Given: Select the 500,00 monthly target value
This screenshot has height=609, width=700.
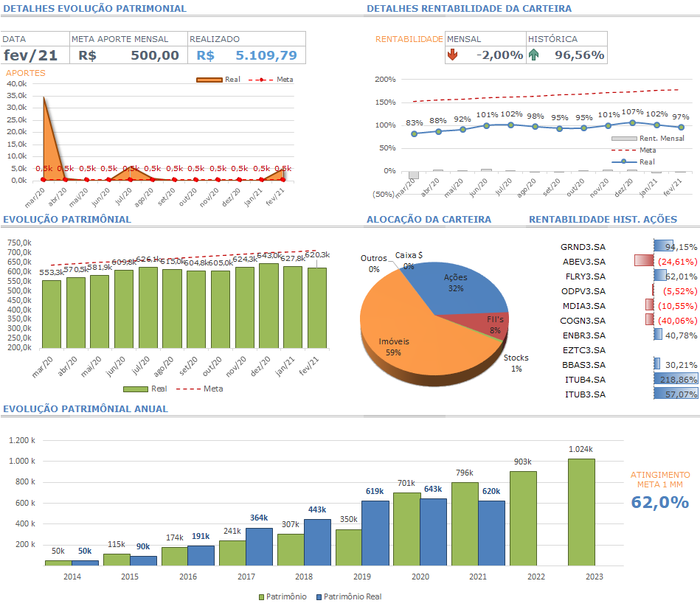Looking at the screenshot, I should (x=154, y=55).
